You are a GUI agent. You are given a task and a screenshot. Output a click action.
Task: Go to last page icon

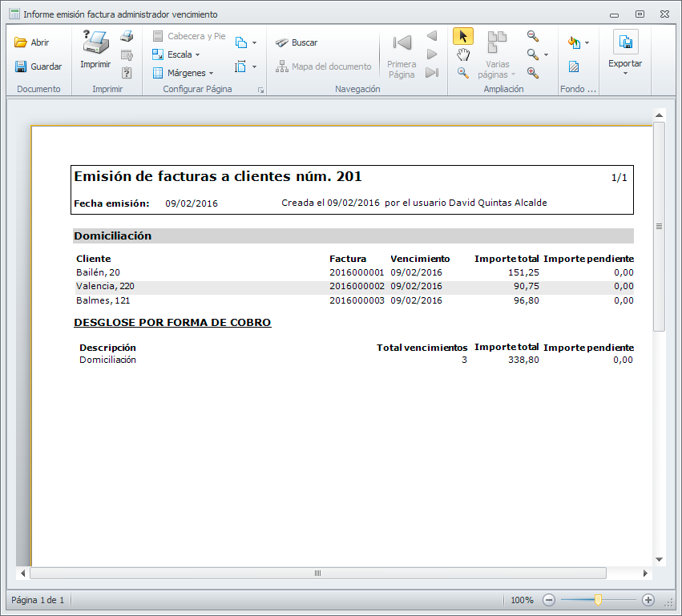(x=432, y=73)
